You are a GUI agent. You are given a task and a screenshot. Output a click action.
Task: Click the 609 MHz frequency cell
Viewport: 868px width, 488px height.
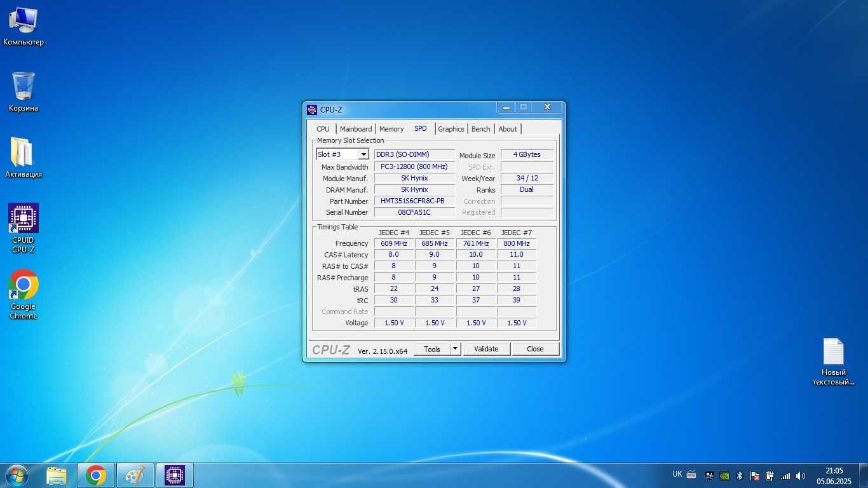[394, 243]
